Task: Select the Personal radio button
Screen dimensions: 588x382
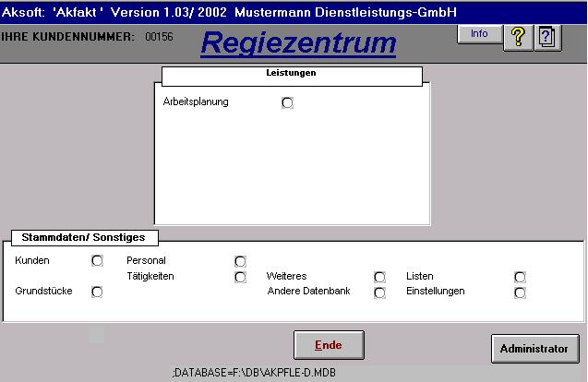Action: pyautogui.click(x=241, y=261)
